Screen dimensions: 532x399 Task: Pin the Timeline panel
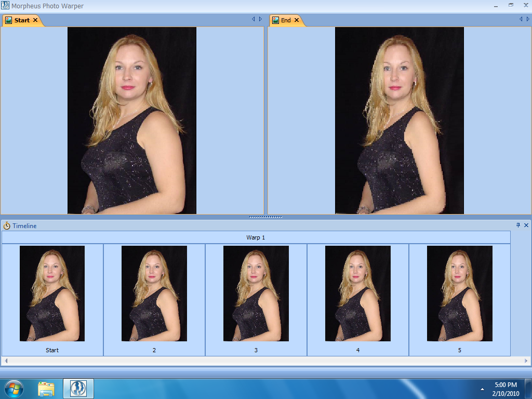pyautogui.click(x=518, y=225)
